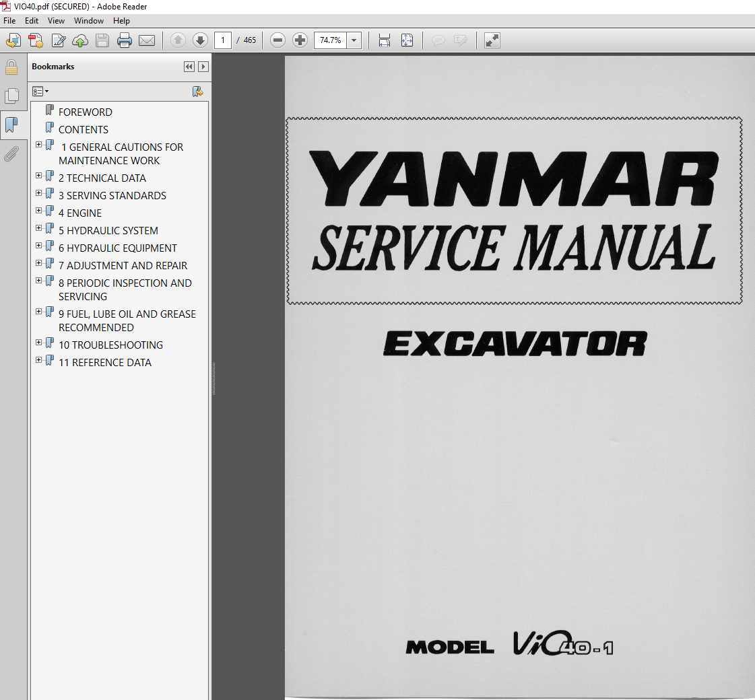Screen dimensions: 755x700
Task: Click the Fit one full page icon
Action: (407, 40)
